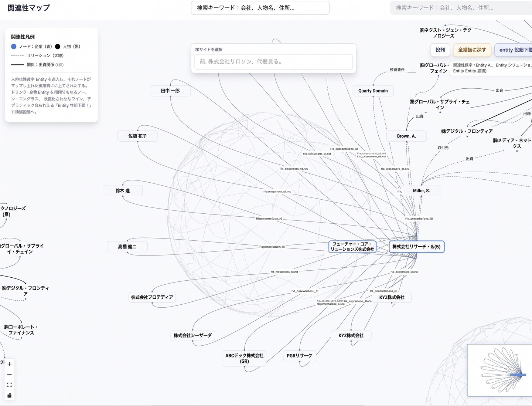Select the 佐藤 花子 node
The image size is (532, 406).
(138, 136)
